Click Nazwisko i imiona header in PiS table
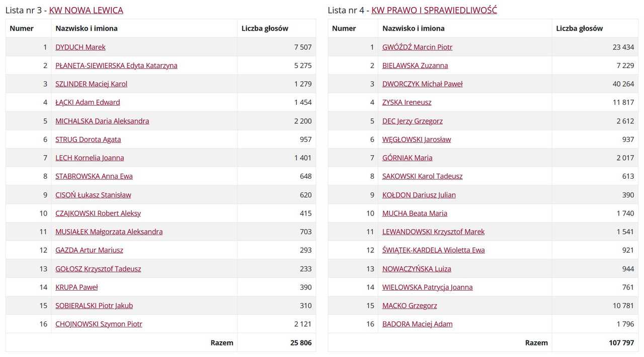 [x=413, y=28]
